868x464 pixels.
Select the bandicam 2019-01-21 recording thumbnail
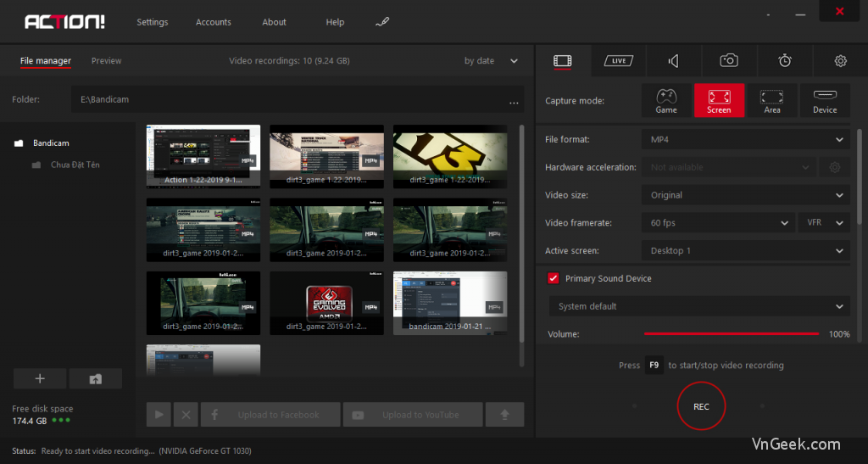click(450, 303)
